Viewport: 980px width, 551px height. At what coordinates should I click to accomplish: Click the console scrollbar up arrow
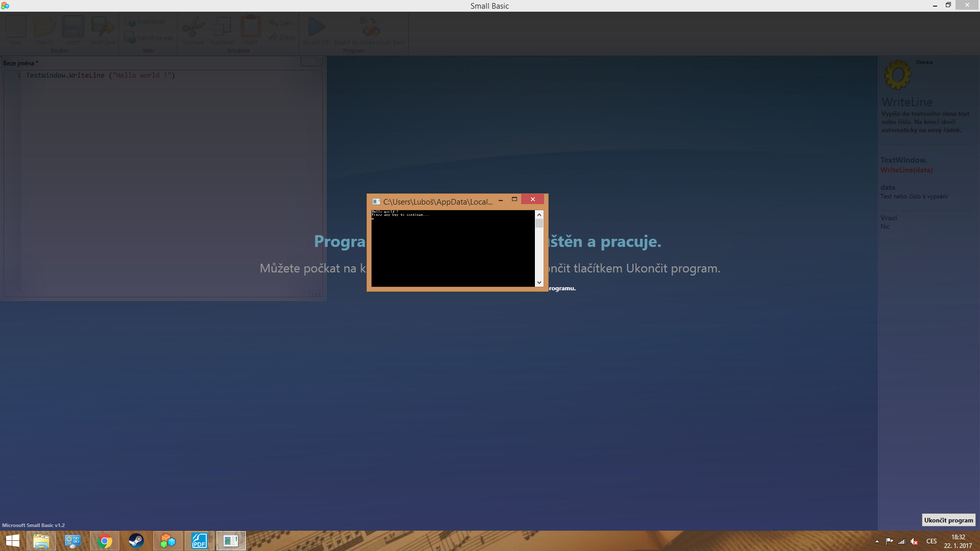[x=539, y=215]
